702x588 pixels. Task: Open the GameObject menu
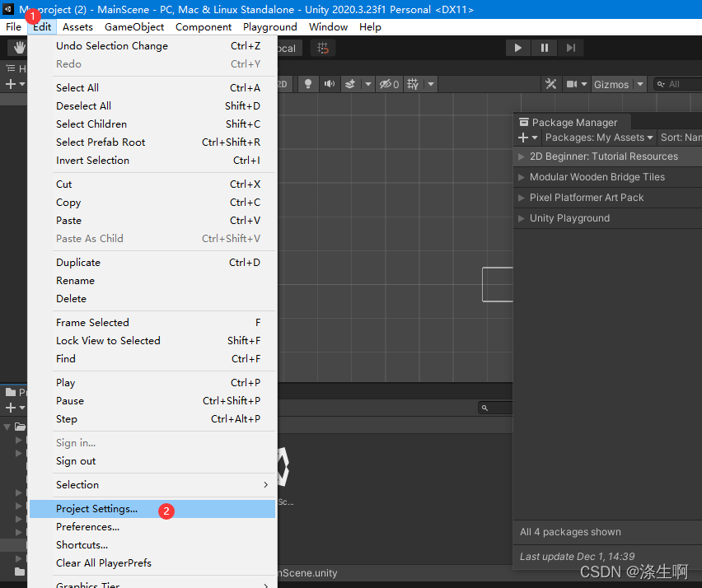(134, 27)
